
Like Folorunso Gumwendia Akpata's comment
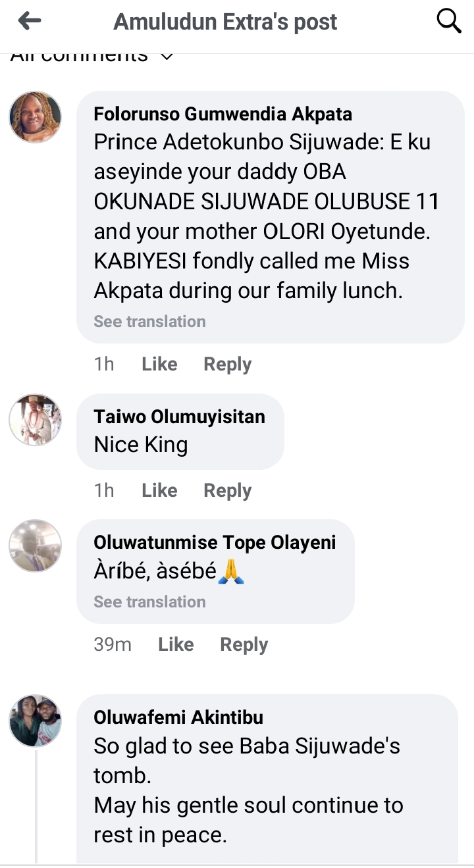pyautogui.click(x=159, y=364)
